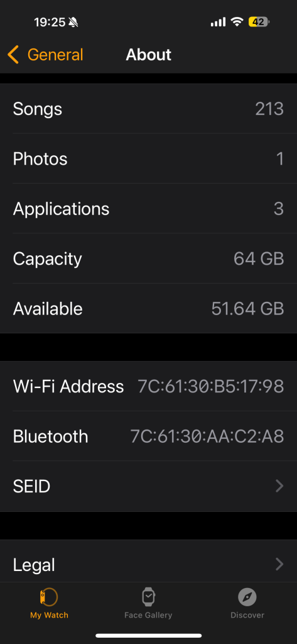The image size is (297, 644).
Task: Tap the Wi-Fi status icon
Action: coord(237,22)
